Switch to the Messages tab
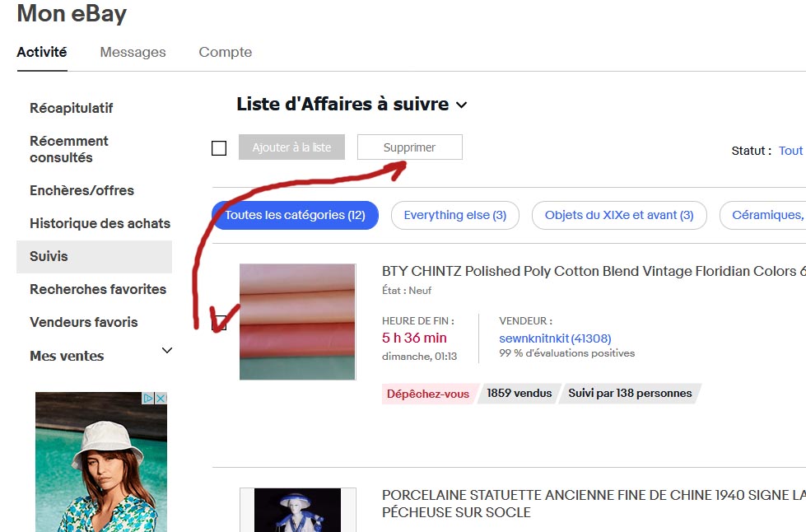This screenshot has width=806, height=532. [133, 52]
